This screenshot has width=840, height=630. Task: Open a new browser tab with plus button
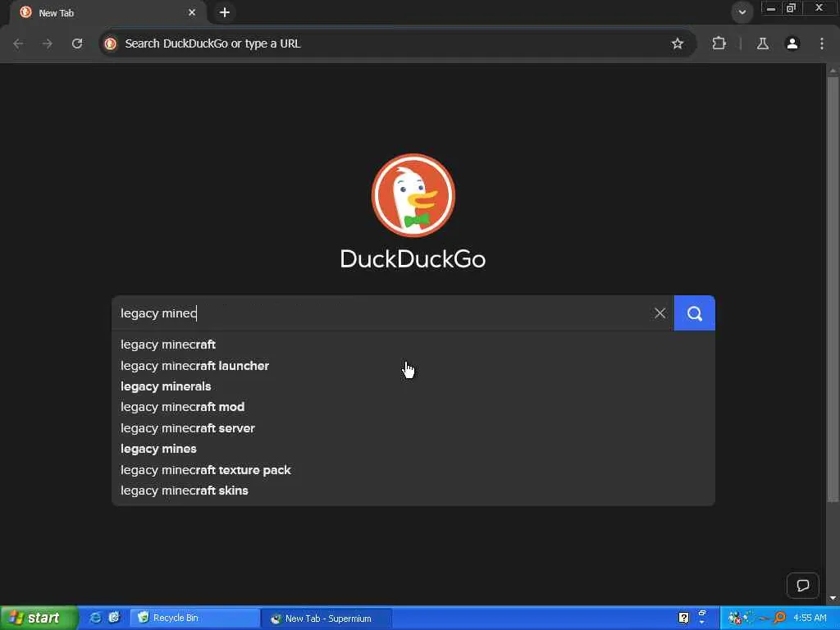[x=225, y=12]
